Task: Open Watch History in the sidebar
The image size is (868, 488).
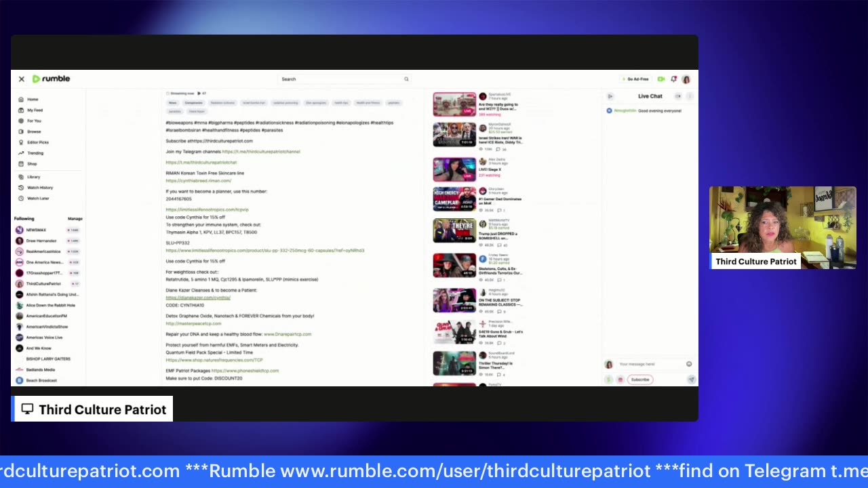Action: (35, 188)
